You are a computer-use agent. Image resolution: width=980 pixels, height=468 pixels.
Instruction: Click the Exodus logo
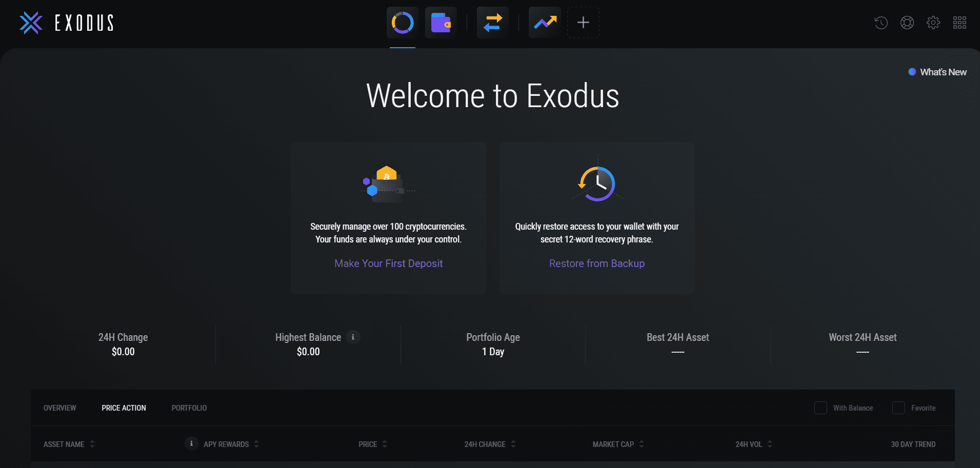(67, 23)
